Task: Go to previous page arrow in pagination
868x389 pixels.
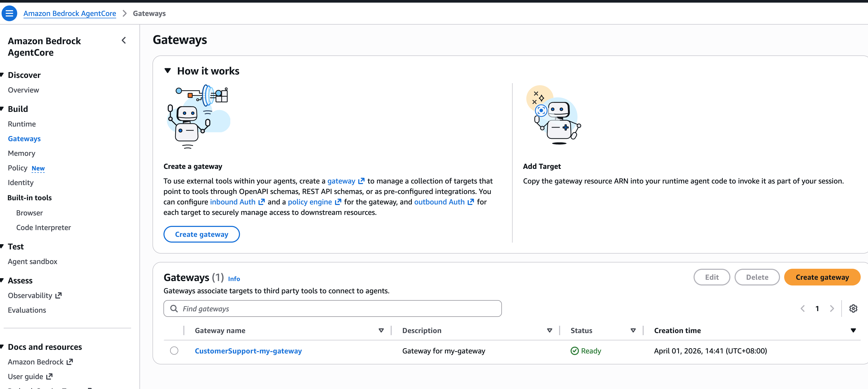Action: (x=803, y=308)
